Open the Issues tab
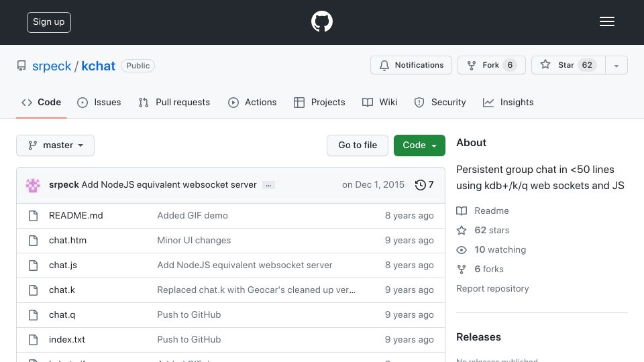Screen dimensions: 644x362 (x=99, y=102)
